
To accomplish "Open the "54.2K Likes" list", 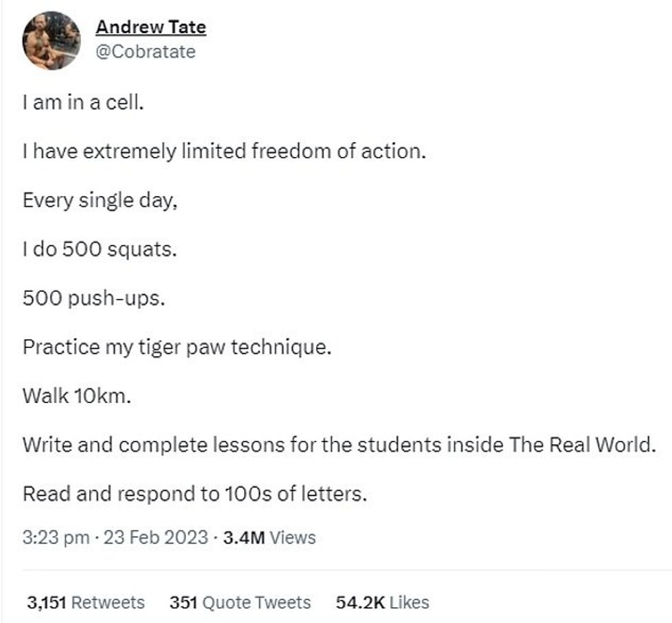I will pyautogui.click(x=383, y=602).
